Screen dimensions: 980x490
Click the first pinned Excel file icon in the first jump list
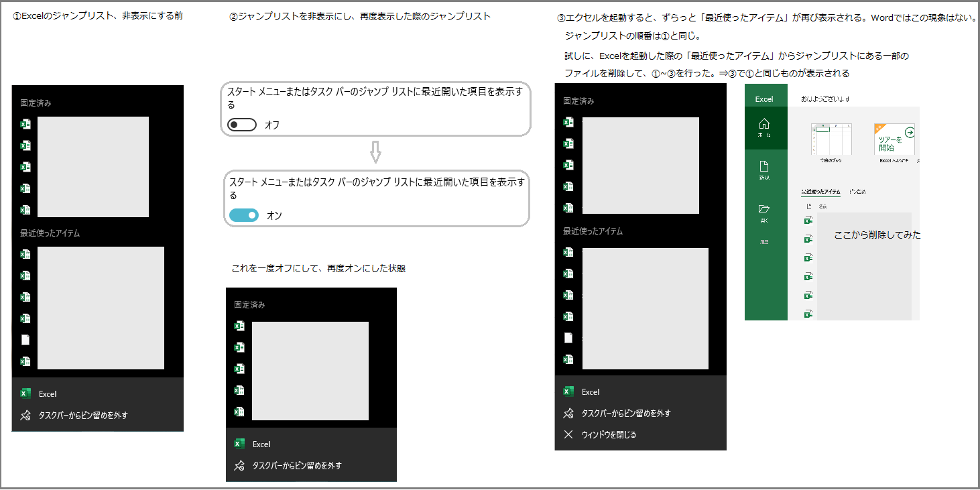click(25, 124)
